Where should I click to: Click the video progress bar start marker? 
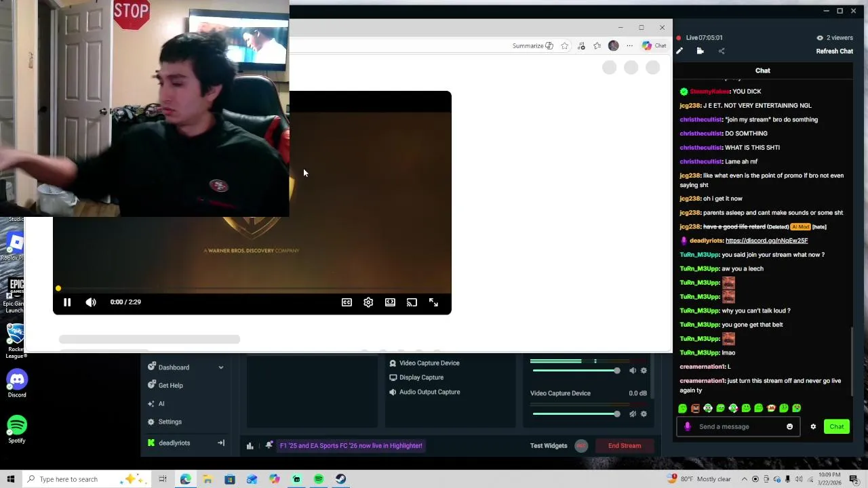click(58, 289)
